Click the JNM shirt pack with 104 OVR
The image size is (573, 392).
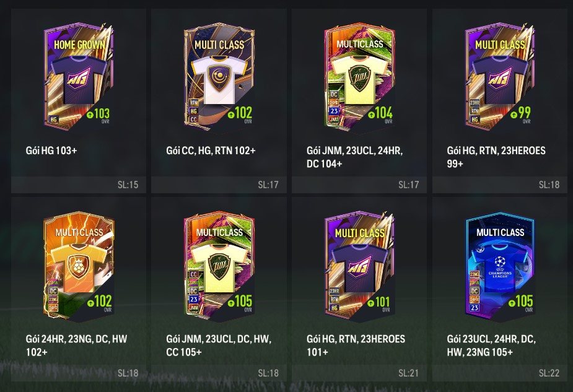[359, 76]
